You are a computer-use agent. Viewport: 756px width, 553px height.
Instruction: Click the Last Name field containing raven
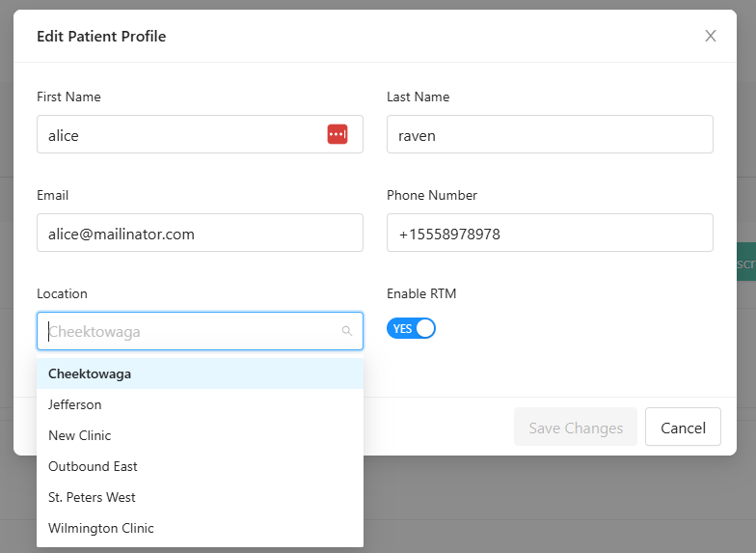[549, 135]
